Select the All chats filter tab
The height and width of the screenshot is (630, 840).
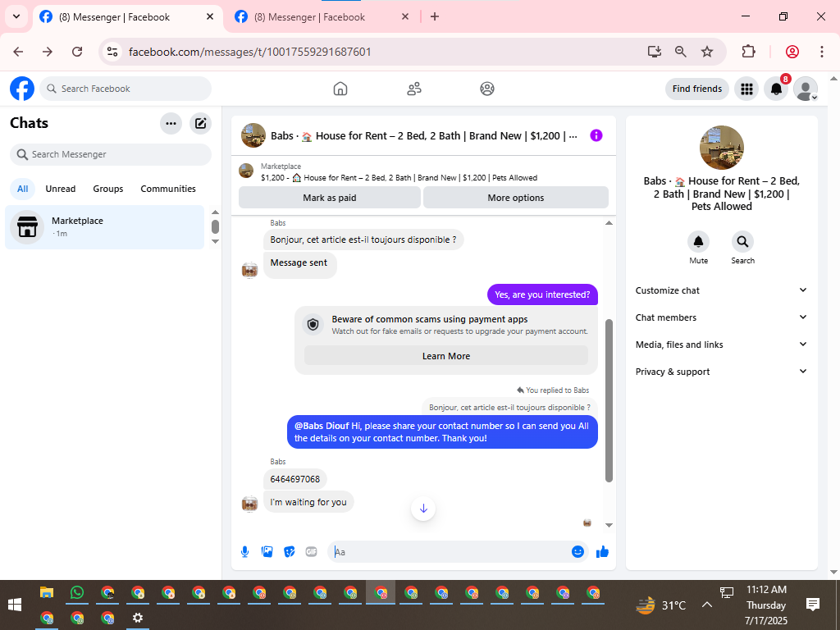pyautogui.click(x=22, y=189)
